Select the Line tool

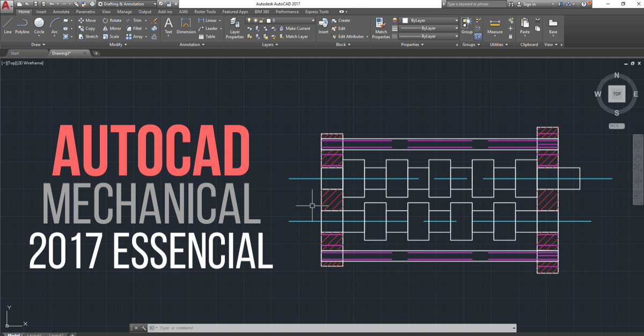(x=8, y=25)
